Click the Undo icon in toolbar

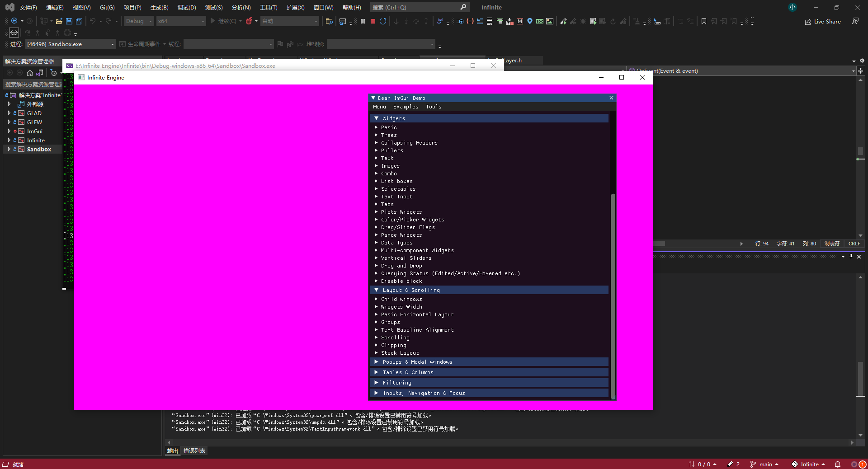point(93,21)
